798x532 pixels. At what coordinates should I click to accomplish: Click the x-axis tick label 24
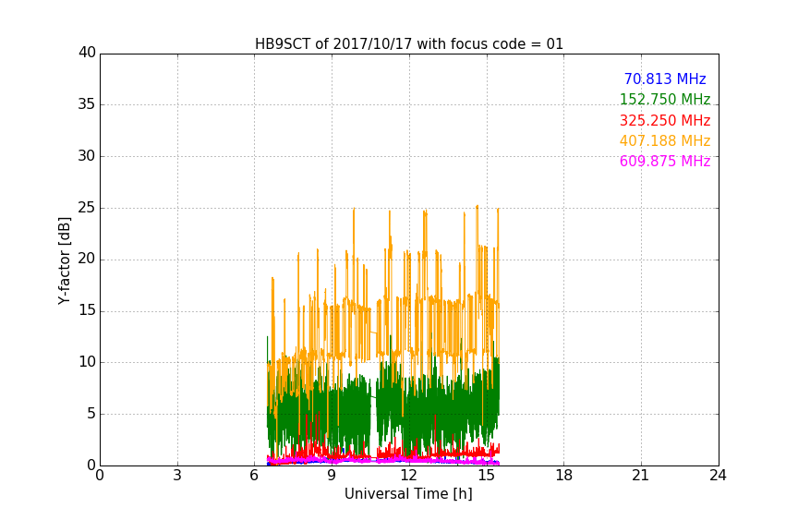718,476
